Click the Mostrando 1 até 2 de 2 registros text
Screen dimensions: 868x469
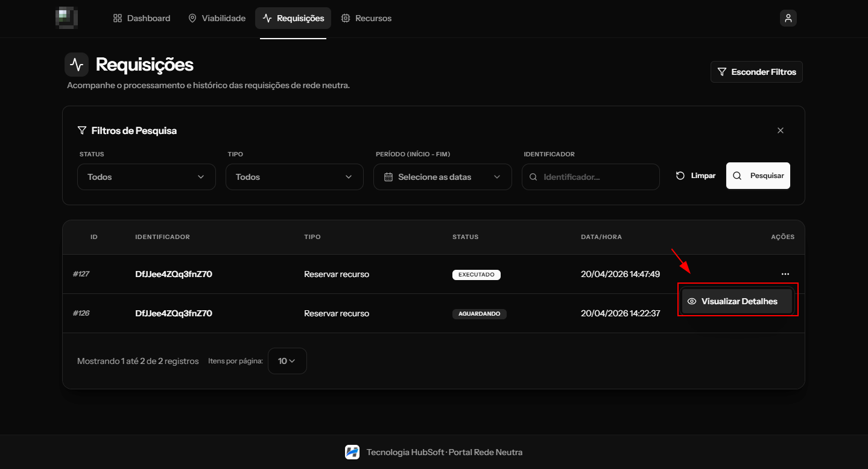tap(138, 361)
